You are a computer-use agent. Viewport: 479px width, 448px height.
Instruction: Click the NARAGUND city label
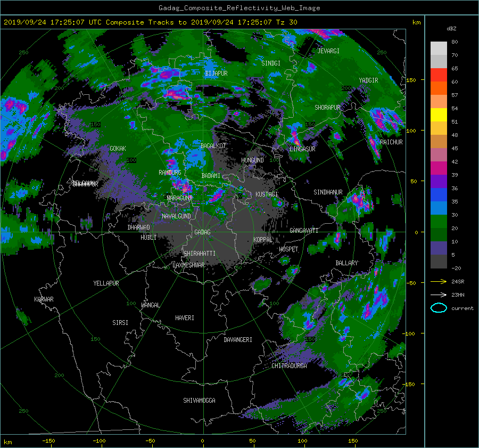click(180, 198)
